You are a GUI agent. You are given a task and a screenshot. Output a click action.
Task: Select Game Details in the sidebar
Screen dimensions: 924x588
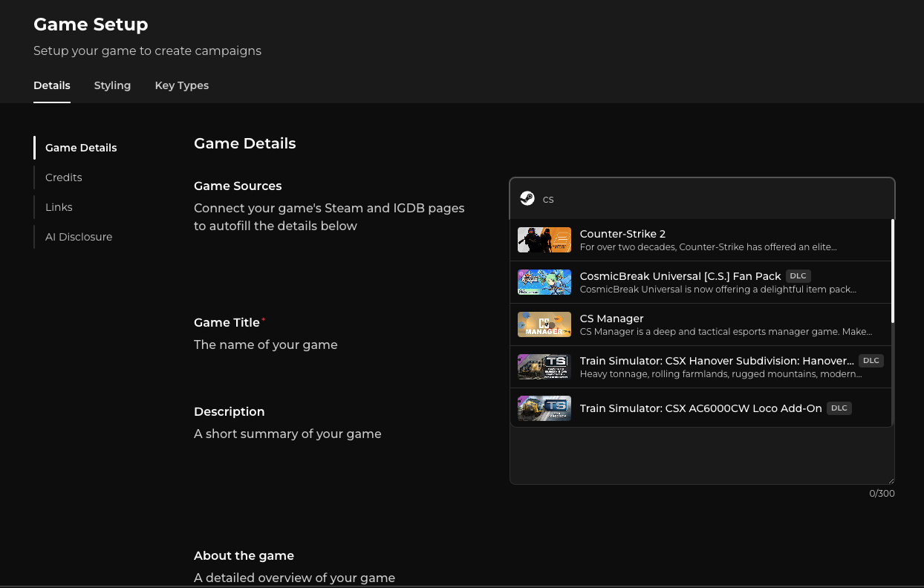point(81,148)
